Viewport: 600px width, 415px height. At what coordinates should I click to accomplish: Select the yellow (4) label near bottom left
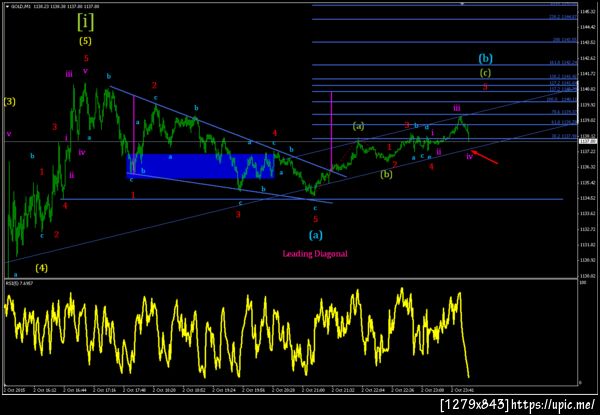[x=42, y=268]
